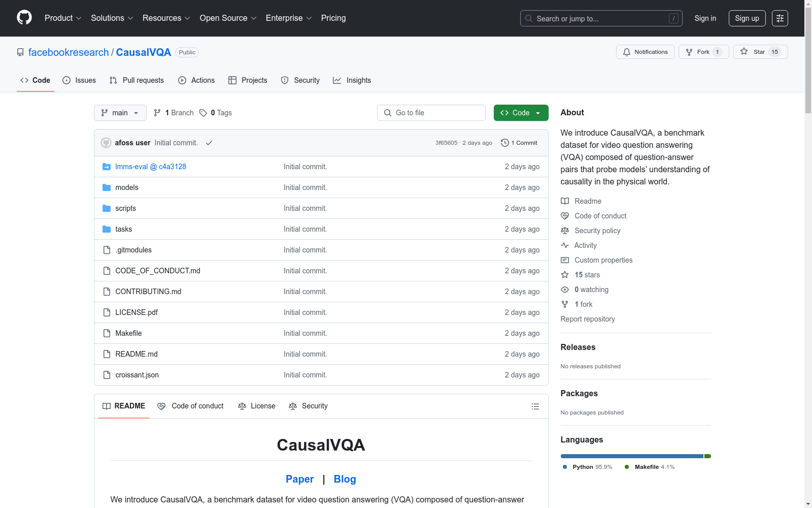Click the book icon beside Readme in About
The width and height of the screenshot is (812, 508).
565,201
